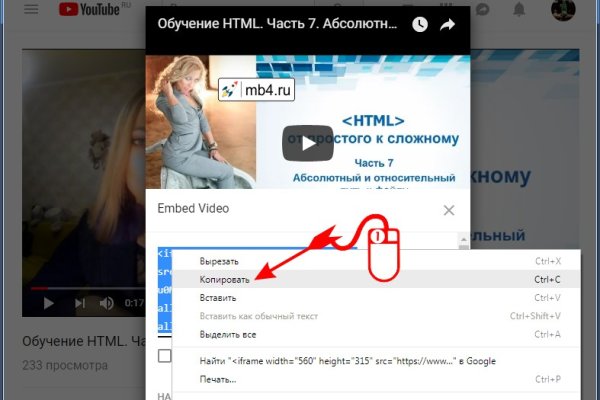The image size is (600, 400).
Task: Search the selected iframe text in Google
Action: pyautogui.click(x=348, y=360)
